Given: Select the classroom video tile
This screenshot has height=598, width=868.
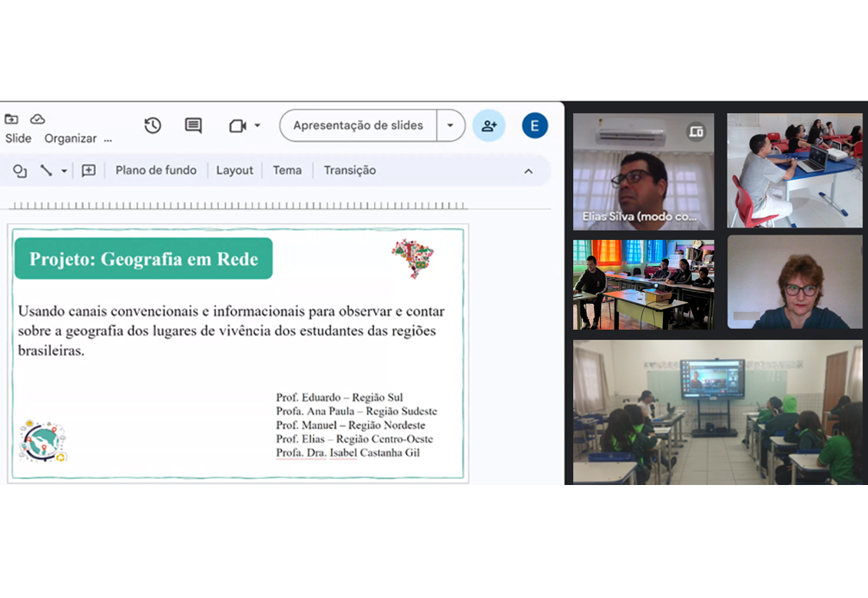Looking at the screenshot, I should pos(717,411).
